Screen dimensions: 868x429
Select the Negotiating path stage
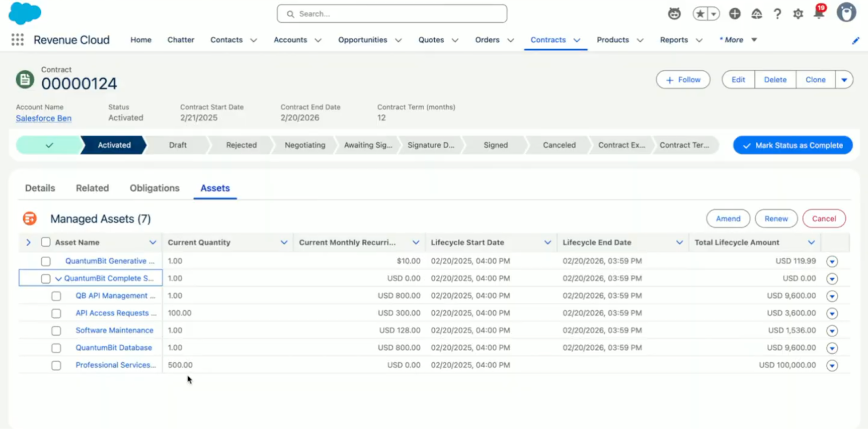(x=305, y=145)
